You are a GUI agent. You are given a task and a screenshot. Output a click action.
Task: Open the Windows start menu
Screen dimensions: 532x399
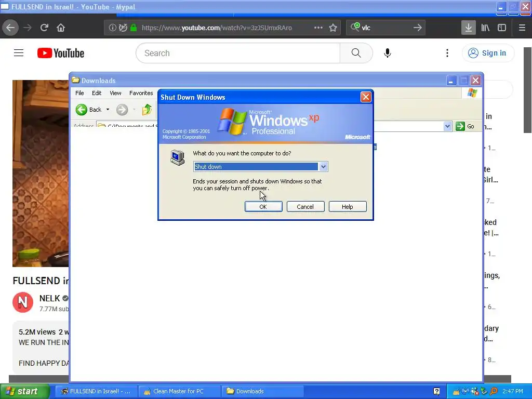coord(25,391)
